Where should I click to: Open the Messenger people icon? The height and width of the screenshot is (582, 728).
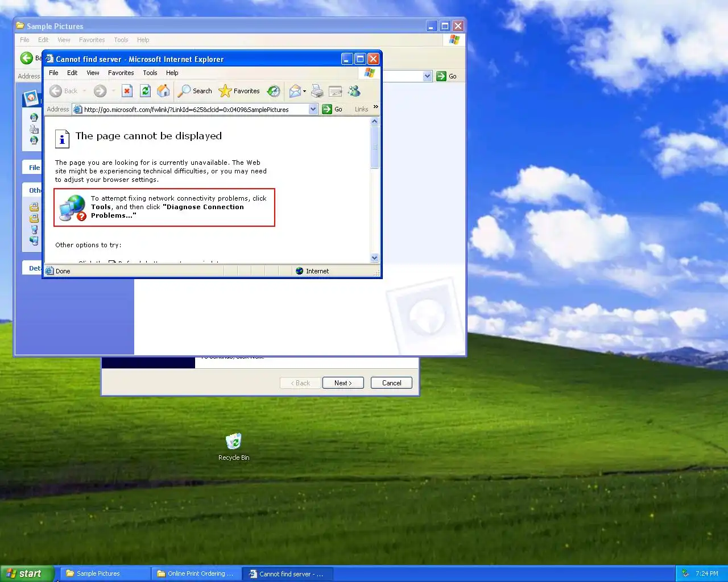(x=354, y=91)
